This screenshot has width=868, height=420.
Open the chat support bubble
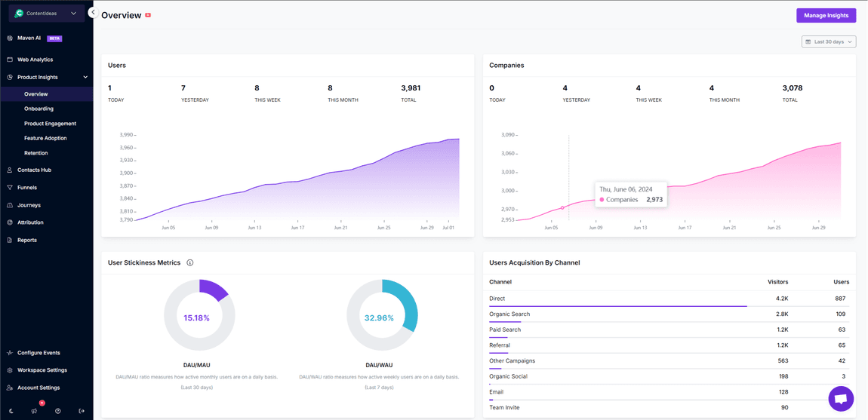click(841, 399)
